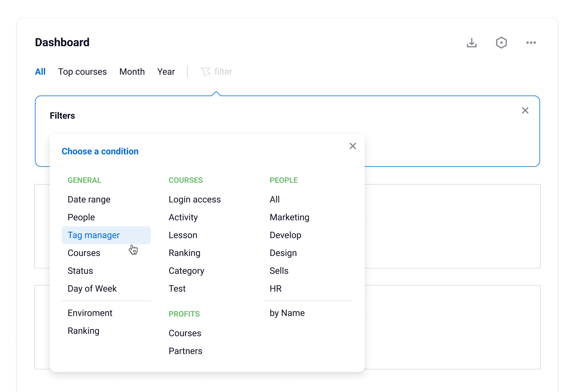Select the Month tab

tap(132, 72)
